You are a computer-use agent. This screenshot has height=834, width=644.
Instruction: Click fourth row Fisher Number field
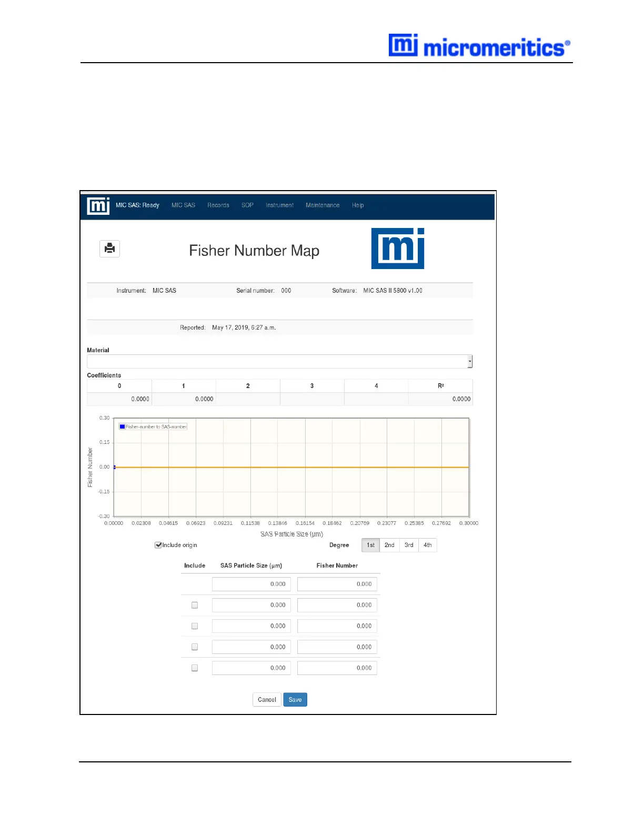(337, 647)
